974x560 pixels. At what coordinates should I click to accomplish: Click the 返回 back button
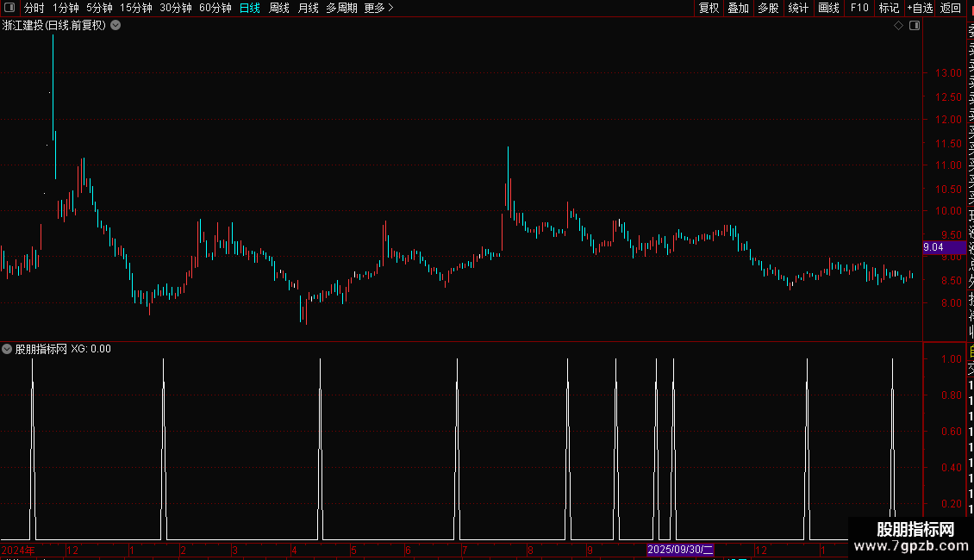tap(951, 8)
